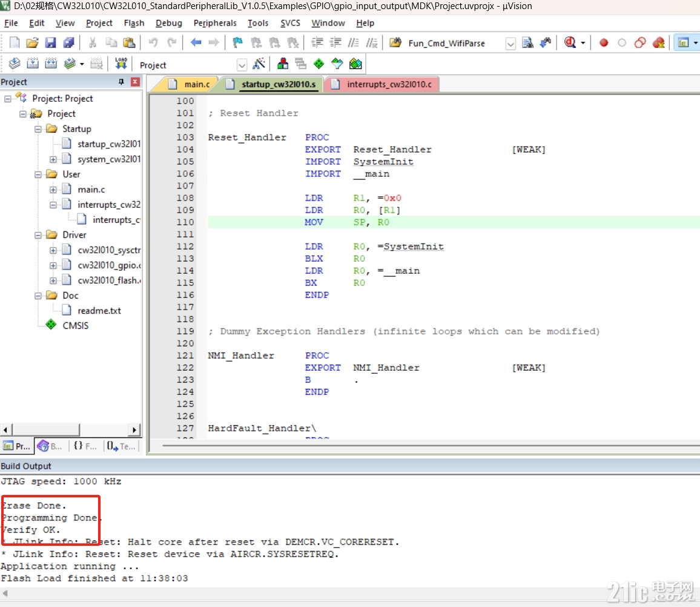
Task: Click the Unindent selection icon
Action: [x=335, y=42]
